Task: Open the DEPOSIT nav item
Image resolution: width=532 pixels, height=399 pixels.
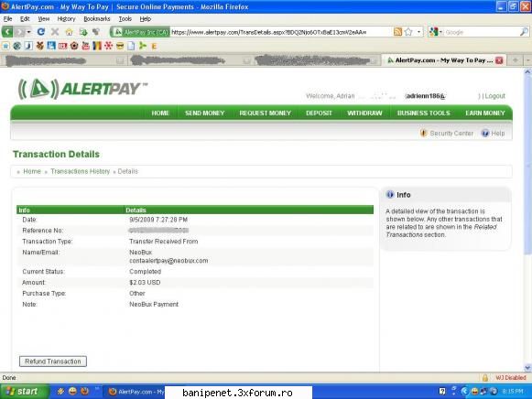Action: [x=319, y=113]
